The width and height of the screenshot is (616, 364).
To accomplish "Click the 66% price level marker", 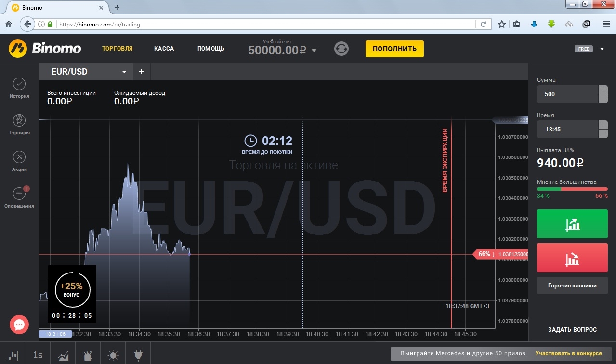I will (501, 254).
